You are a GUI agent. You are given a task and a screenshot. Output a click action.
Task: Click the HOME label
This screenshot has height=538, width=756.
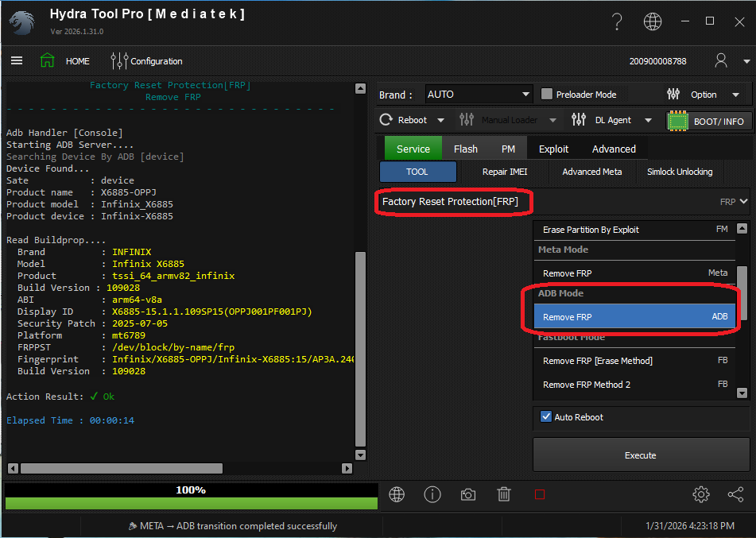click(78, 61)
